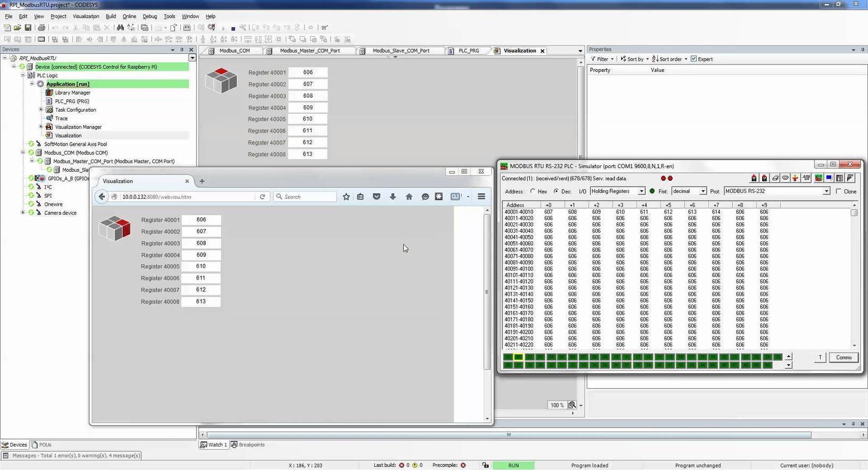The height and width of the screenshot is (470, 868).
Task: Open a new Firefox tab with plus button
Action: click(202, 181)
